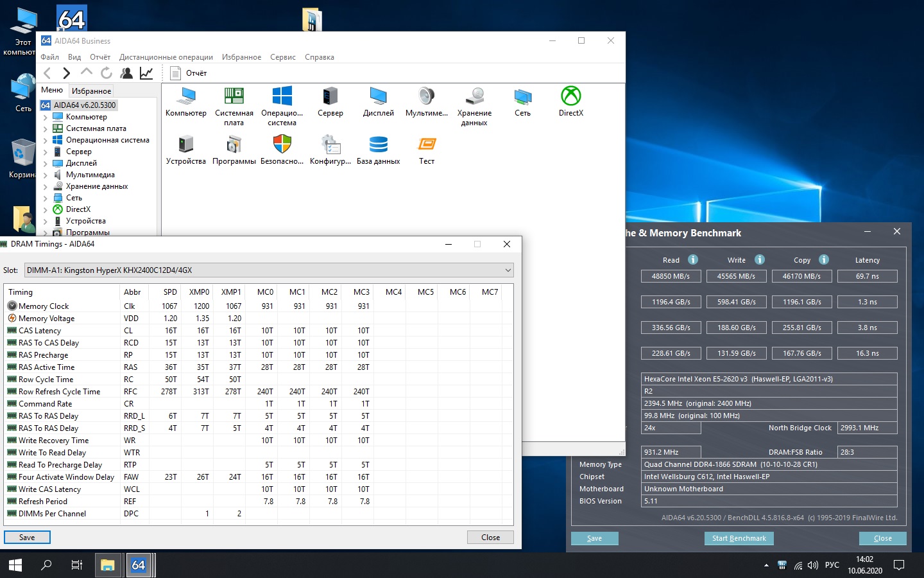The image size is (924, 578).
Task: Select the Memory Clock timing row
Action: click(x=259, y=306)
